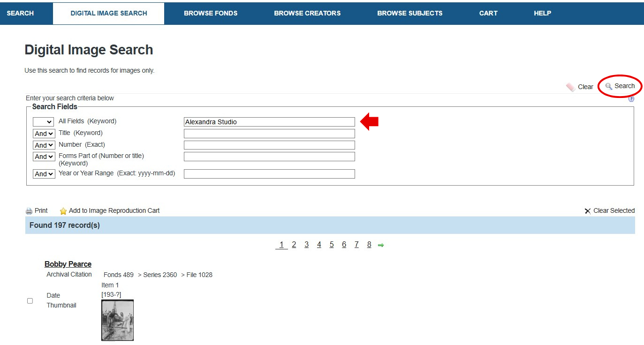Open the Bobby Pearce record title
Viewport: 644px width, 345px height.
[x=68, y=264]
